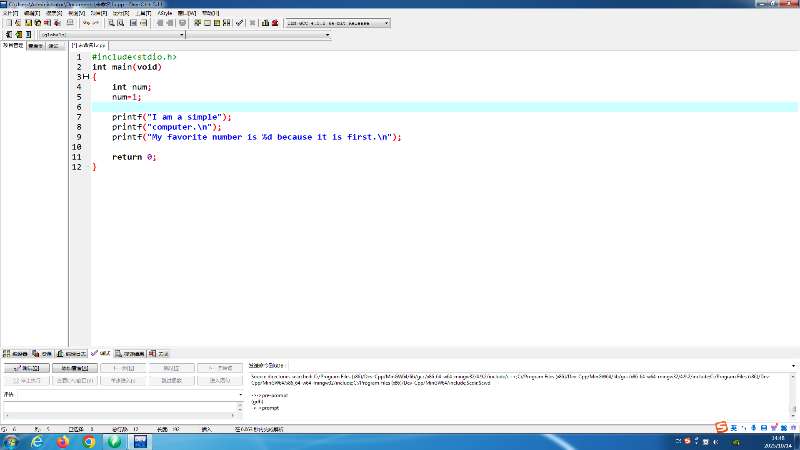Click the Close file toolbar icon

[x=47, y=23]
